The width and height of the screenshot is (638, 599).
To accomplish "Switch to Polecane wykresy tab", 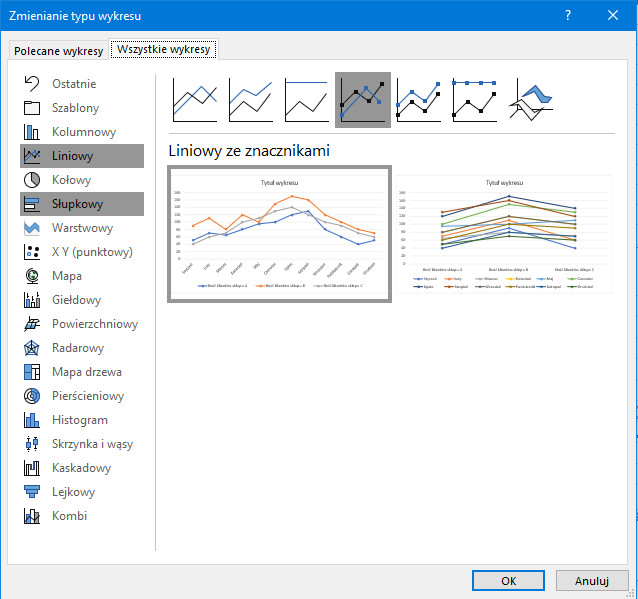I will pyautogui.click(x=58, y=50).
